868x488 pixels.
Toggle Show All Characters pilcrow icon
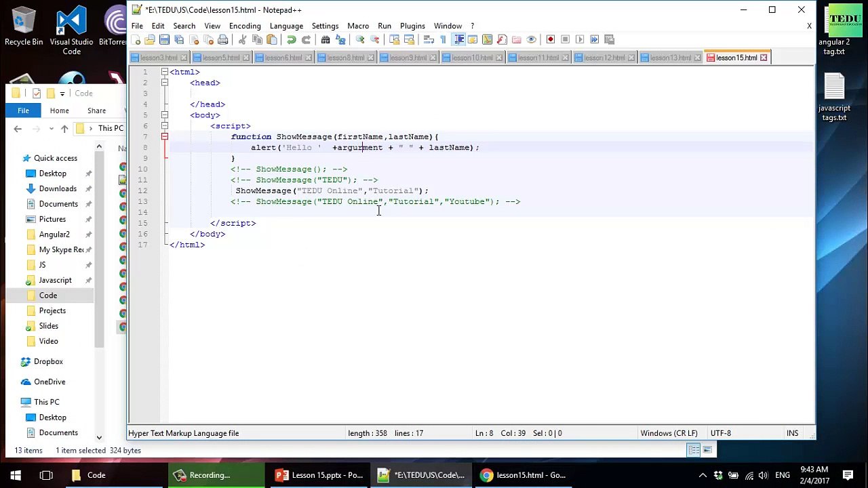pyautogui.click(x=443, y=40)
